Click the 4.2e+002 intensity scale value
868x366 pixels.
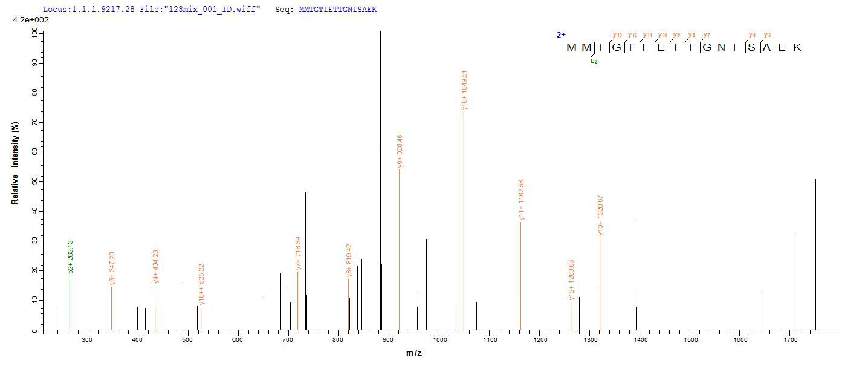click(31, 20)
